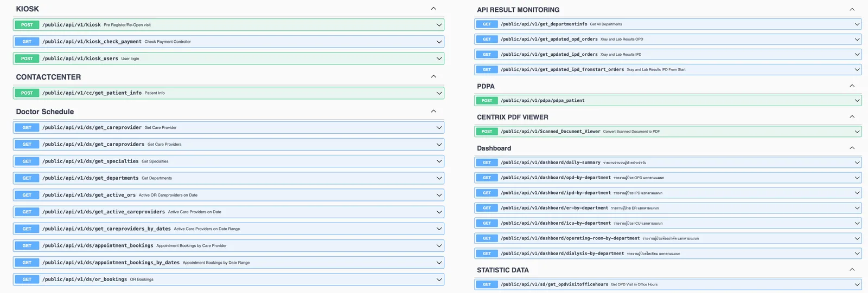Expand the dashboard/icu-by-department endpoint arrow
The image size is (868, 293).
click(857, 223)
